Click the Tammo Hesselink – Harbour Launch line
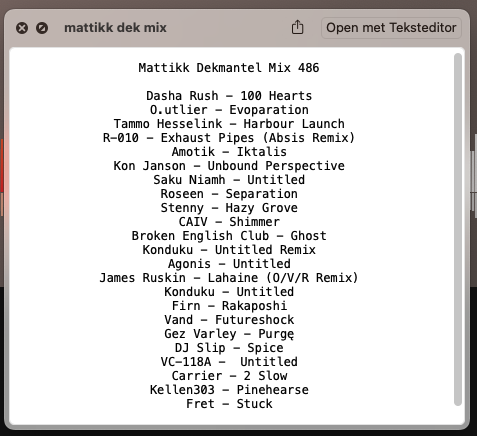The width and height of the screenshot is (477, 436). click(x=229, y=124)
